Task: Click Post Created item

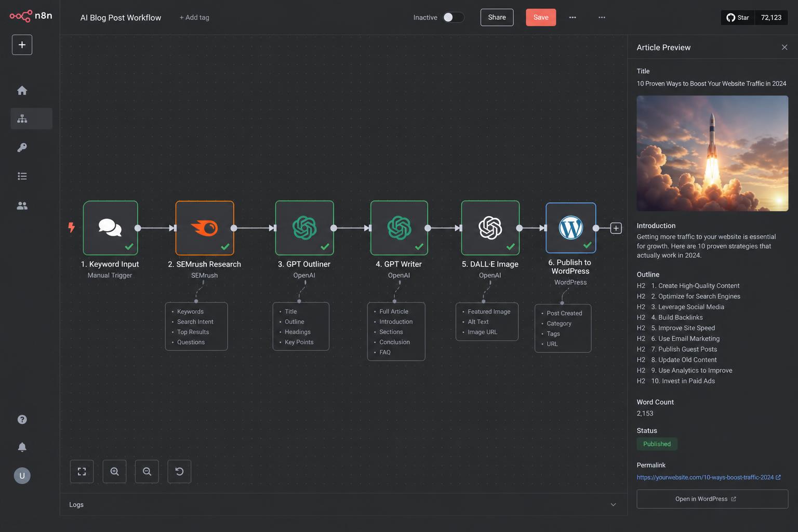Action: coord(564,313)
